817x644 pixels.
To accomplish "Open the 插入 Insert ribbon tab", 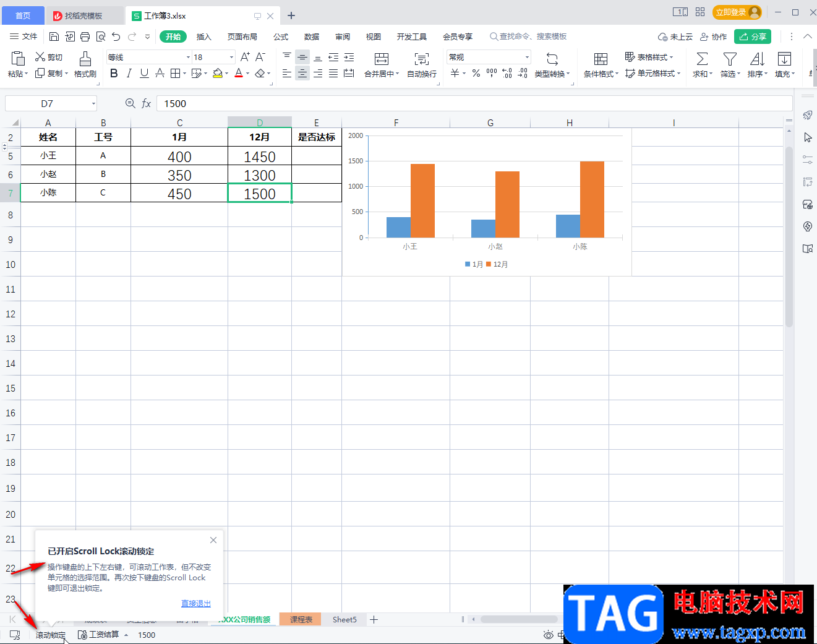I will [x=204, y=36].
